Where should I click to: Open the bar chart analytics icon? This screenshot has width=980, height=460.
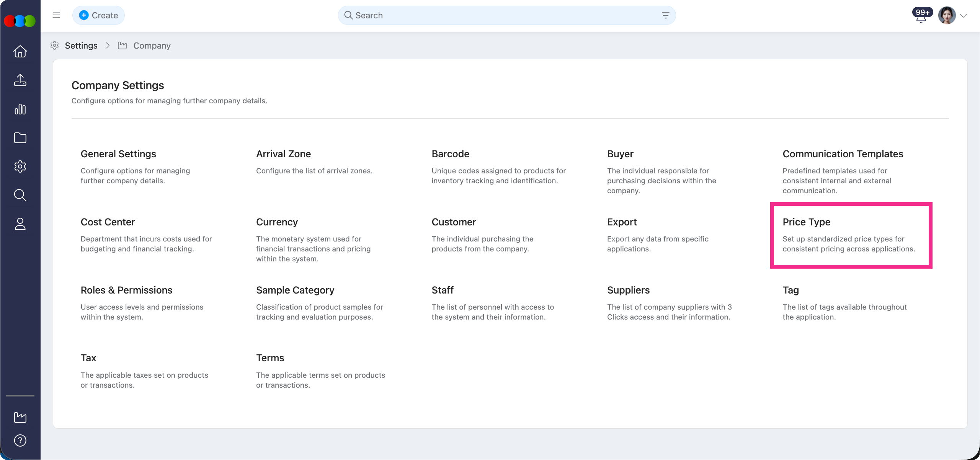(x=20, y=109)
